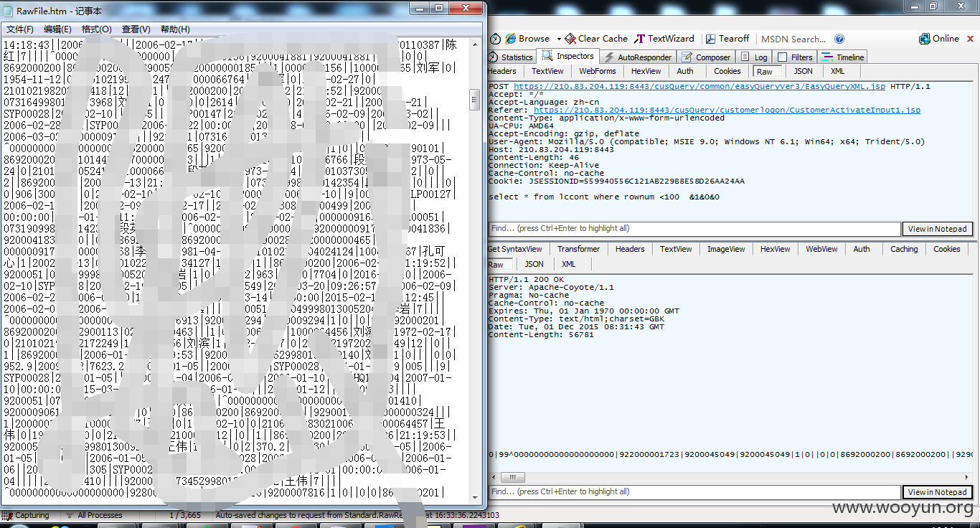Open Notepad 文件(F) menu
Image resolution: width=980 pixels, height=528 pixels.
tap(20, 29)
